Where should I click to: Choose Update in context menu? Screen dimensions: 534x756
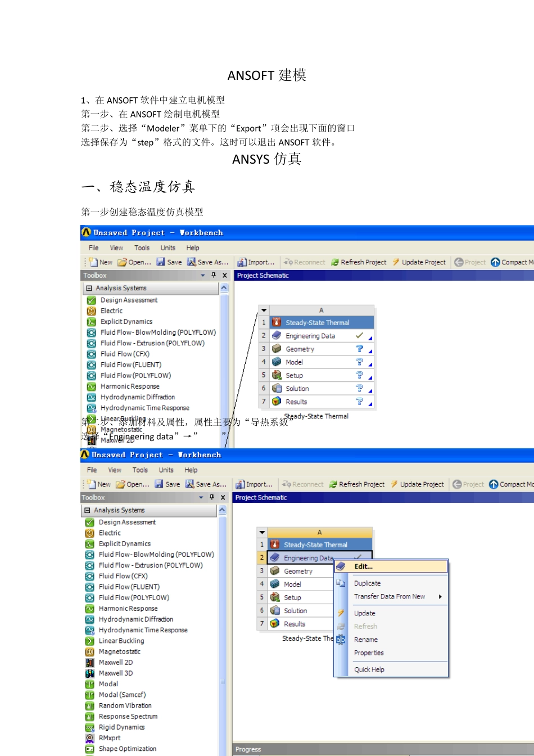365,613
